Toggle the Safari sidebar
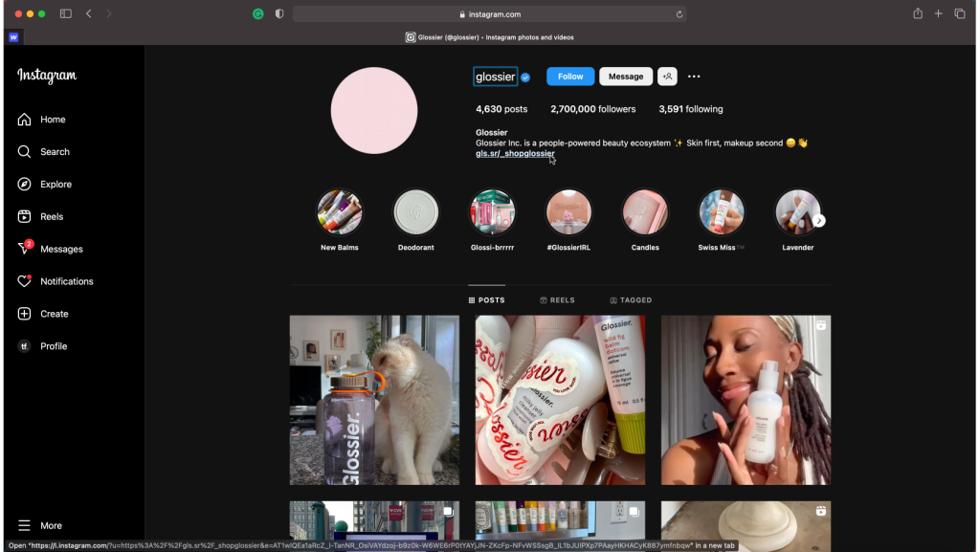The height and width of the screenshot is (552, 980). tap(66, 13)
